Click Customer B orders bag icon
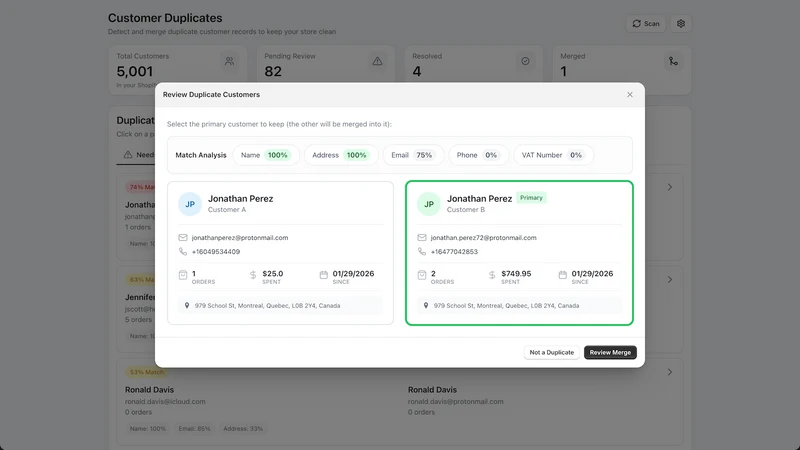 pos(421,275)
